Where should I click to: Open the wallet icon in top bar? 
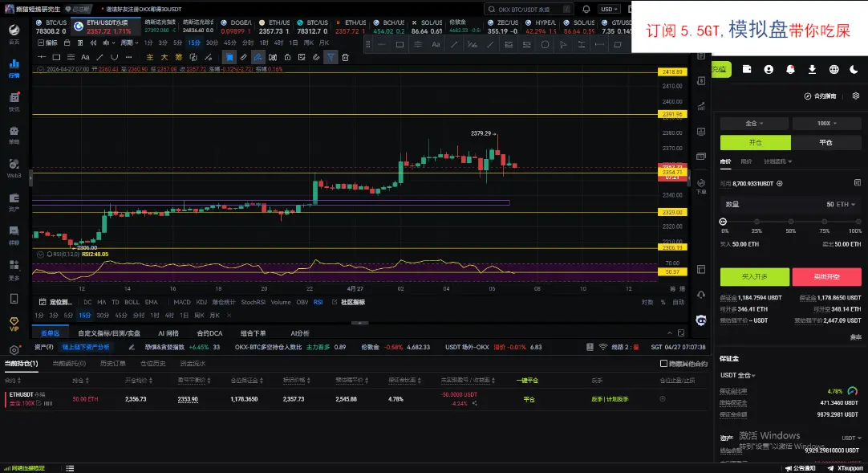click(x=747, y=69)
